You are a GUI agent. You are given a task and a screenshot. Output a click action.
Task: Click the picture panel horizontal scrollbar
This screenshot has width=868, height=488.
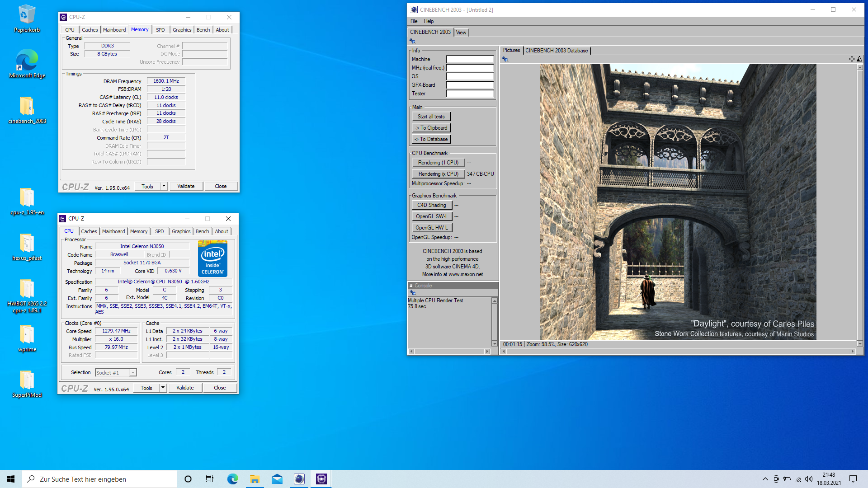(679, 351)
